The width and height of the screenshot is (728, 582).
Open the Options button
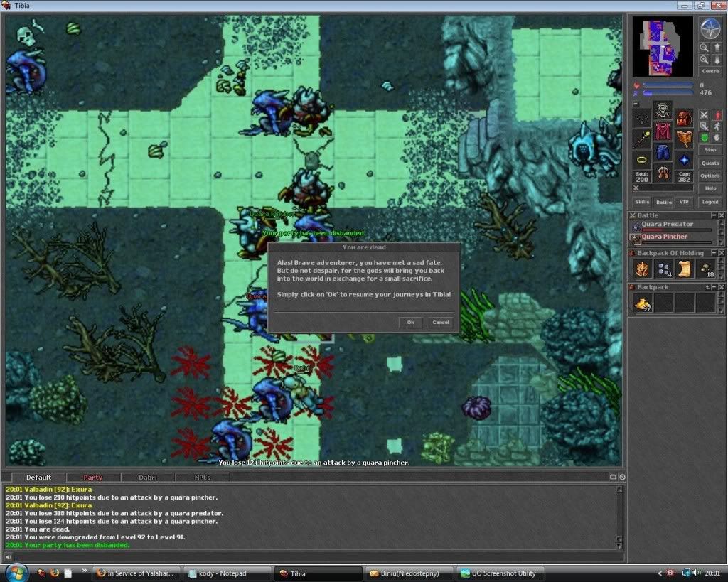[710, 176]
